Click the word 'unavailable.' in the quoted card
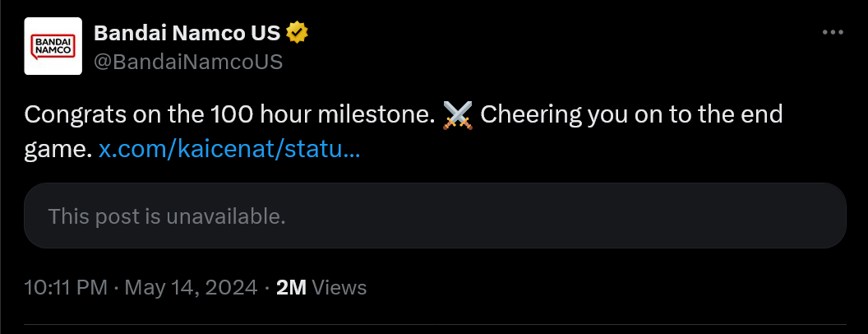This screenshot has height=334, width=868. click(x=226, y=216)
